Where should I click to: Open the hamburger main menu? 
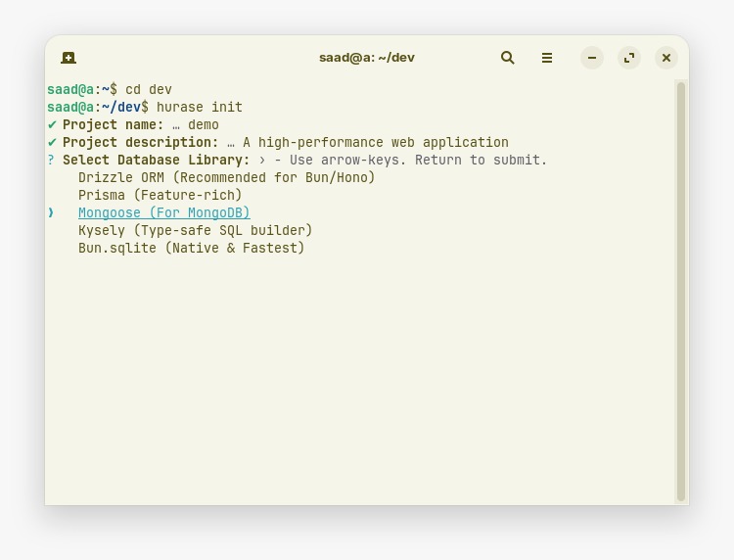pos(547,58)
